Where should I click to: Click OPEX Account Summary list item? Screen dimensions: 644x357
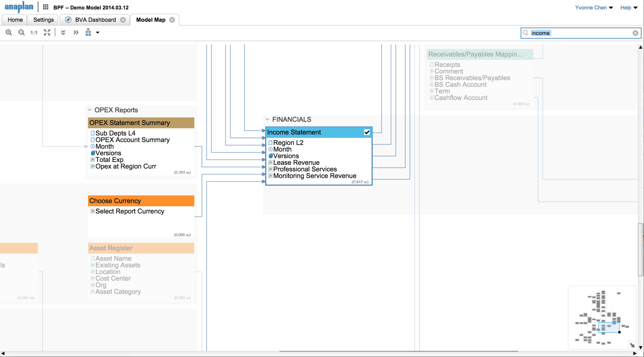(132, 140)
